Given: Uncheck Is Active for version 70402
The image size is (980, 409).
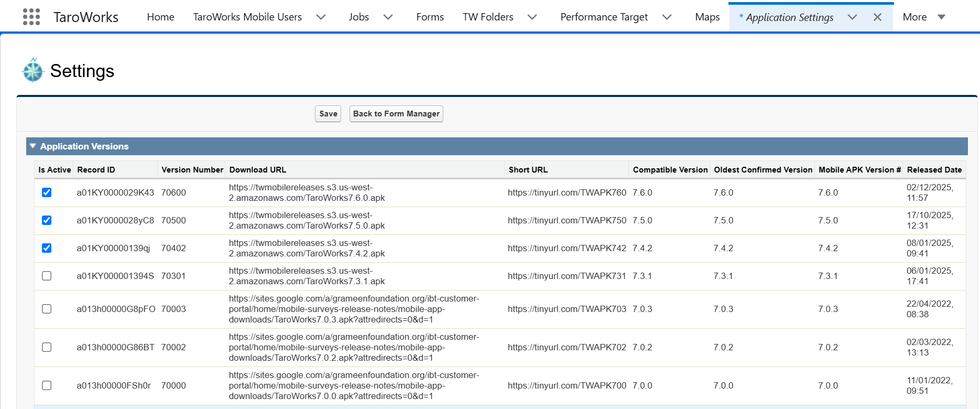Looking at the screenshot, I should tap(47, 248).
